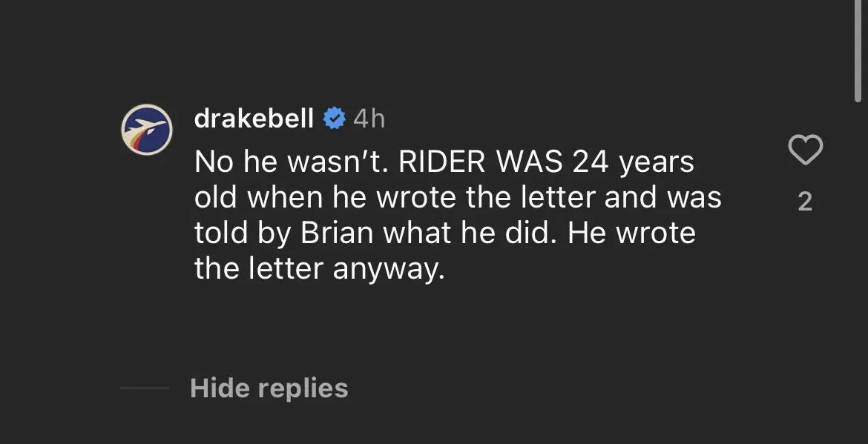The image size is (868, 444).
Task: Click the 4h timestamp on the comment
Action: [369, 118]
